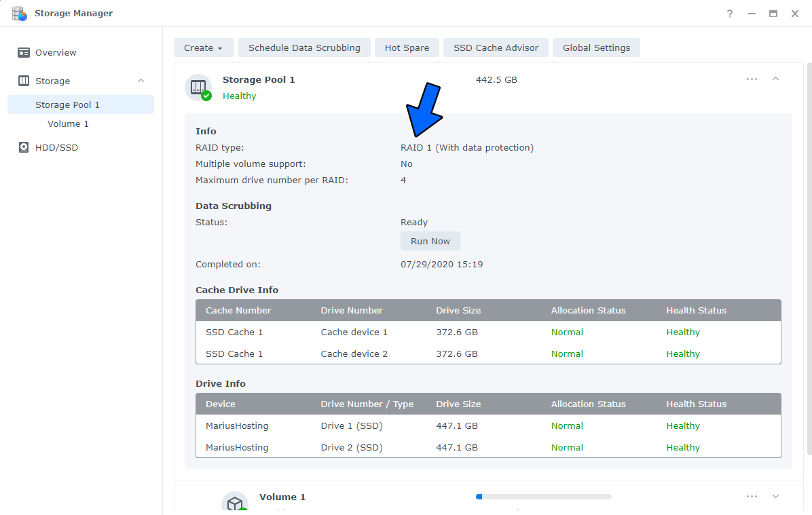Open Global Settings
This screenshot has width=812, height=515.
[596, 47]
